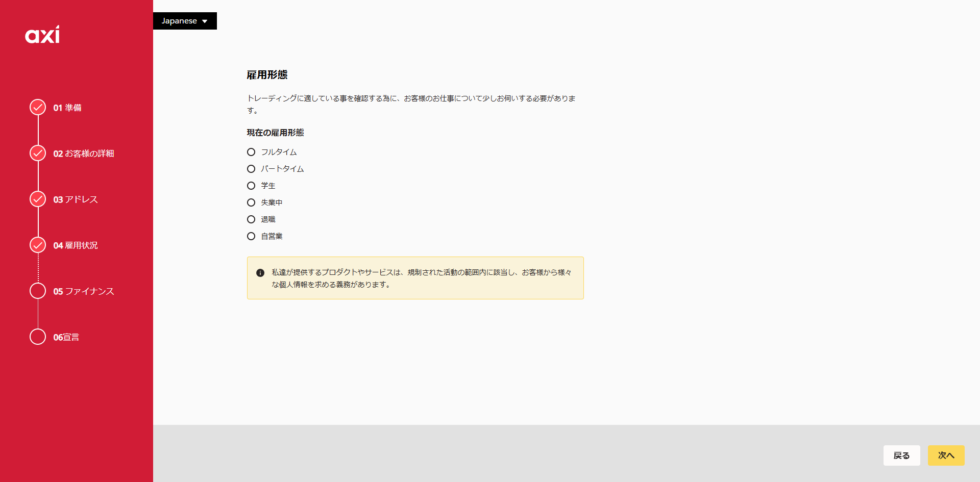Open the 02 お客様の詳細 step label
980x482 pixels.
(84, 154)
